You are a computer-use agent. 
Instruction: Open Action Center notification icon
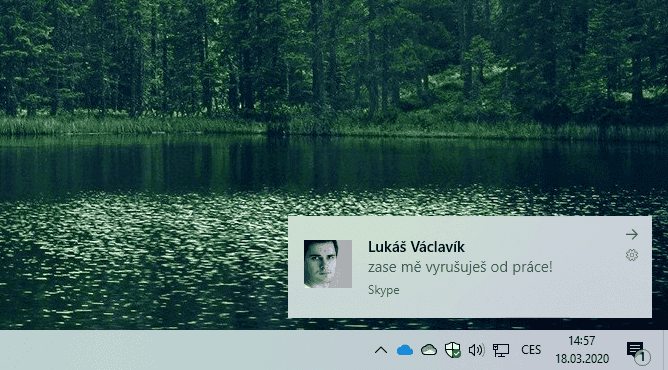tap(638, 352)
